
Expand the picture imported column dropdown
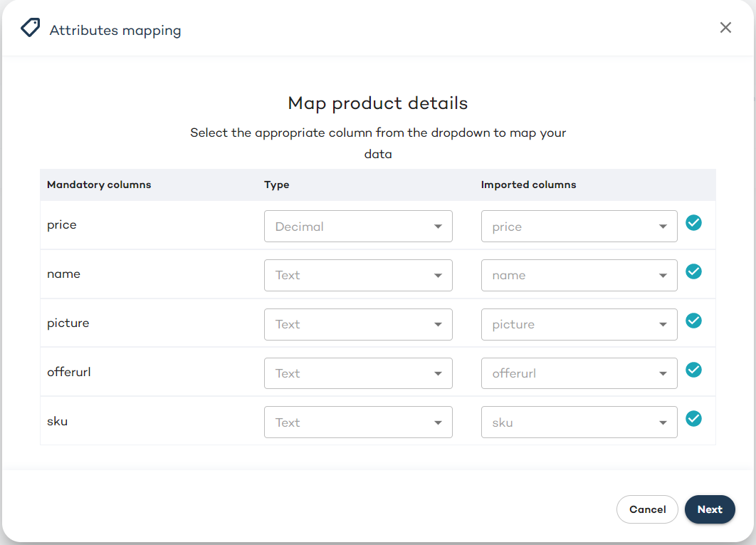tap(579, 324)
